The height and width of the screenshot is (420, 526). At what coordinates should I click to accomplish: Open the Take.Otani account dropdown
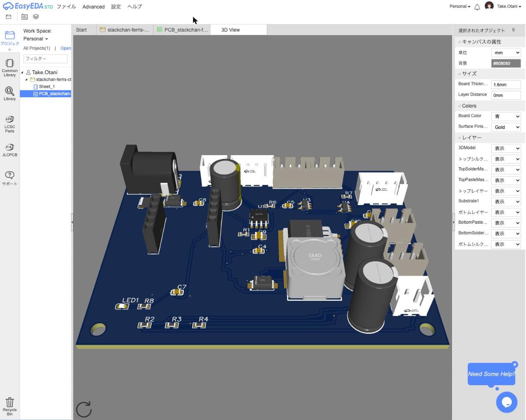click(509, 6)
